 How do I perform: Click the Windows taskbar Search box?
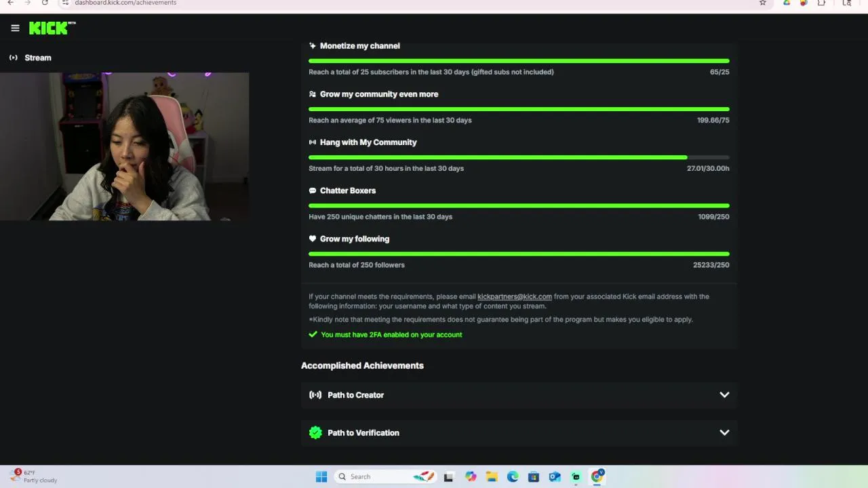tap(385, 476)
